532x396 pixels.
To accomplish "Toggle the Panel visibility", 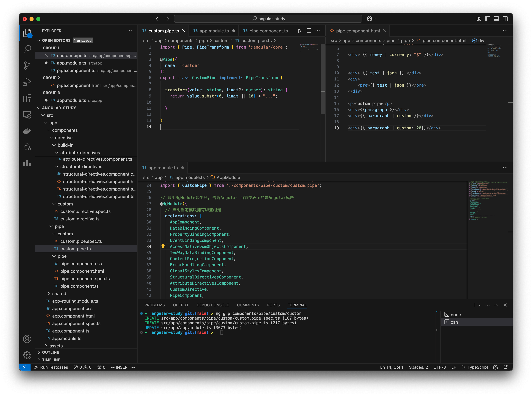I will [496, 19].
